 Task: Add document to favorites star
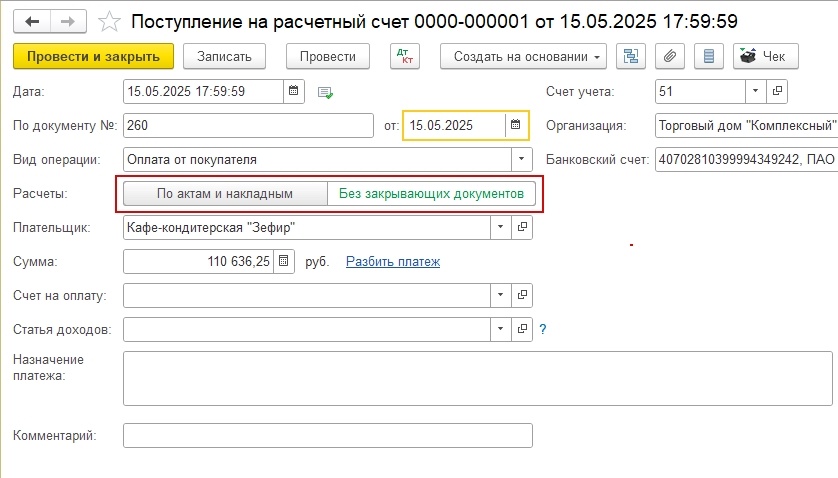coord(110,22)
